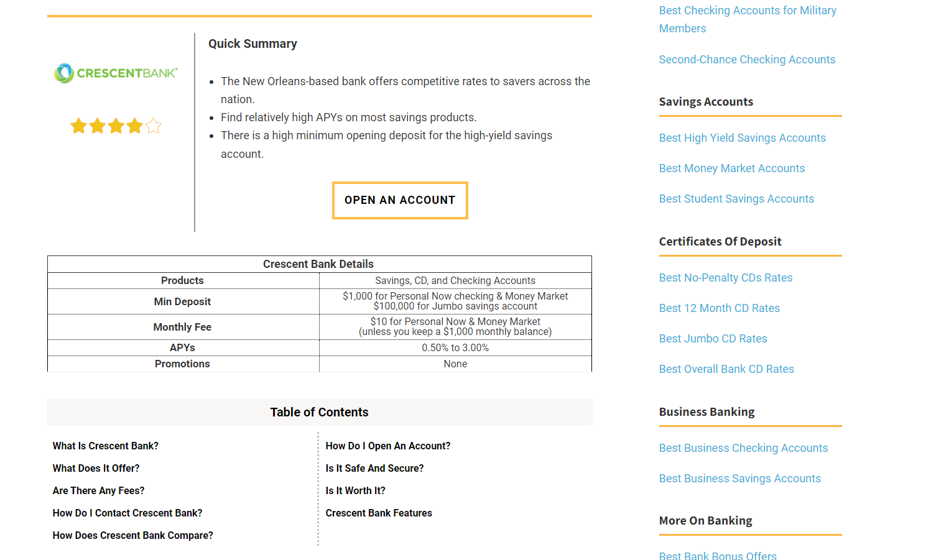Click the four-star rating graphic

[x=116, y=126]
